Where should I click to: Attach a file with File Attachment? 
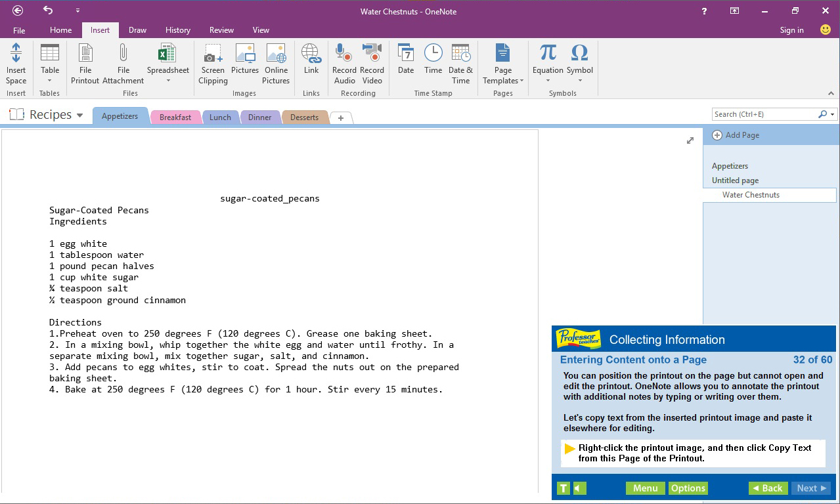pos(123,62)
